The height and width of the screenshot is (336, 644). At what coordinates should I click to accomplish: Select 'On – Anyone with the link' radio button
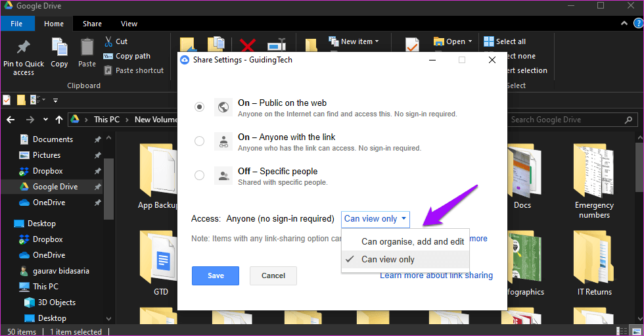click(x=199, y=141)
